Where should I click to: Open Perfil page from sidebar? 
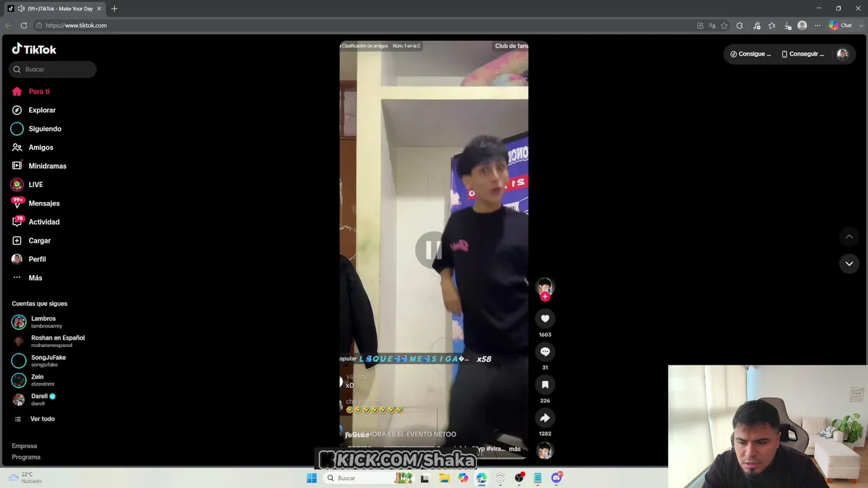[28, 259]
